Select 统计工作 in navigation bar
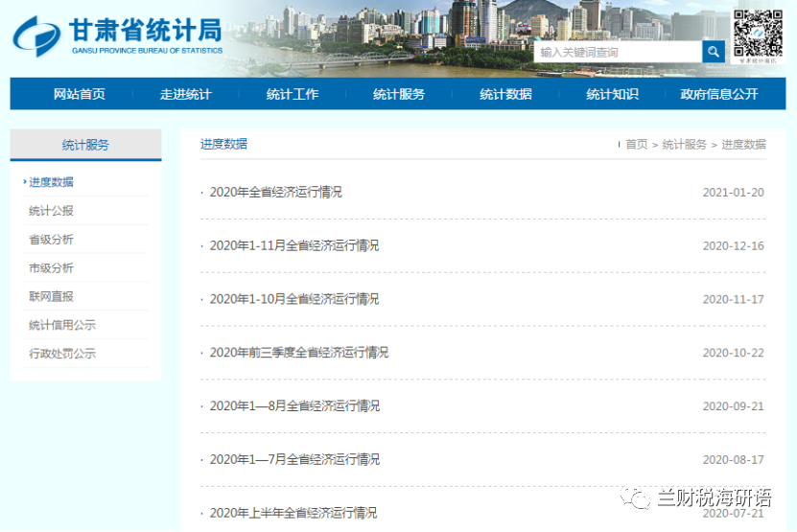This screenshot has height=532, width=797. pyautogui.click(x=293, y=94)
